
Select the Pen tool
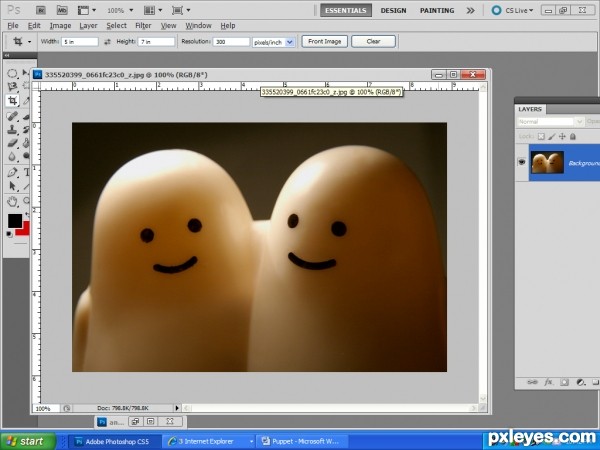pyautogui.click(x=12, y=172)
